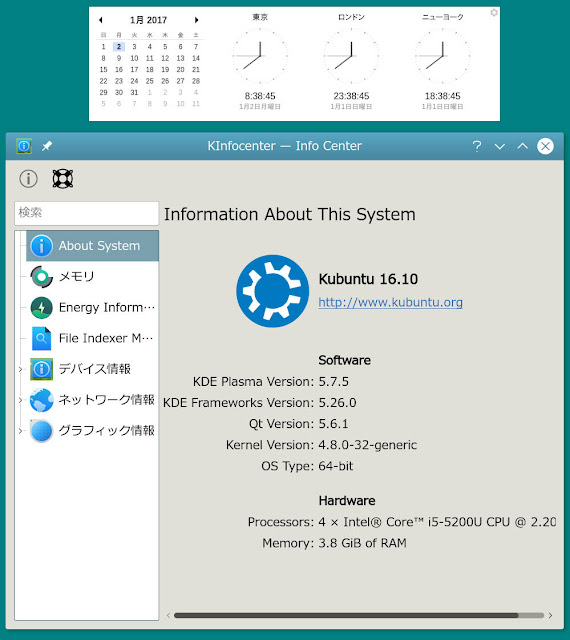The width and height of the screenshot is (570, 640).
Task: Click the KDE Plasma Version value 5.7.5
Action: coord(334,382)
